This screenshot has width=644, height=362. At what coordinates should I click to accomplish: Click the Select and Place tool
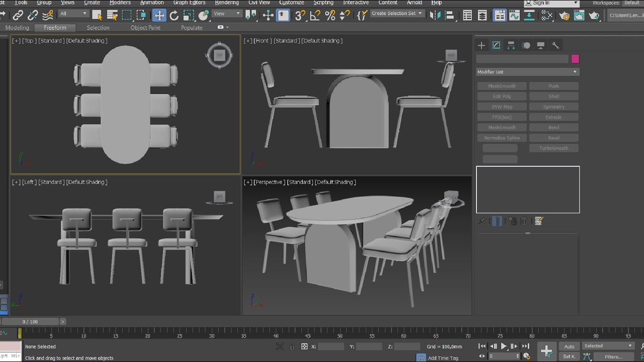click(x=204, y=16)
